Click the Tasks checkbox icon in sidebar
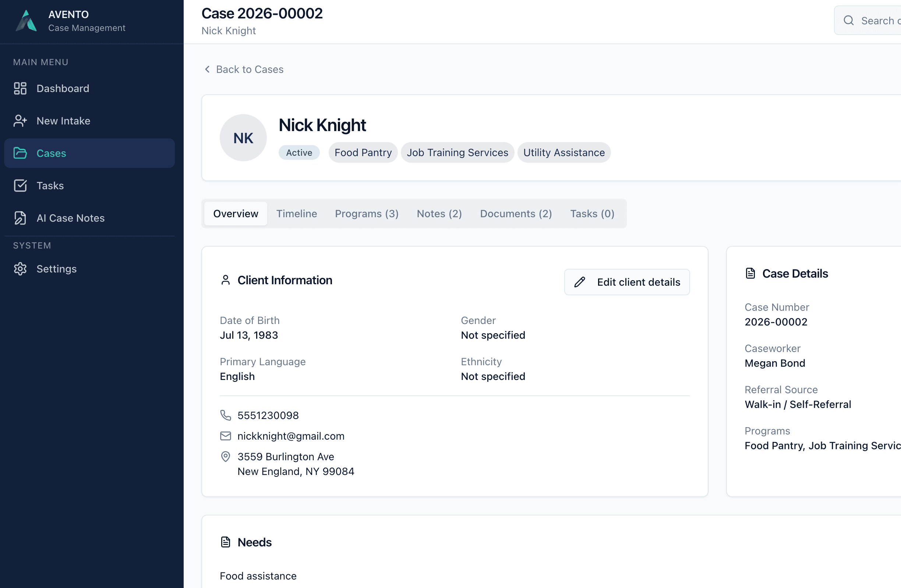This screenshot has height=588, width=901. tap(20, 186)
